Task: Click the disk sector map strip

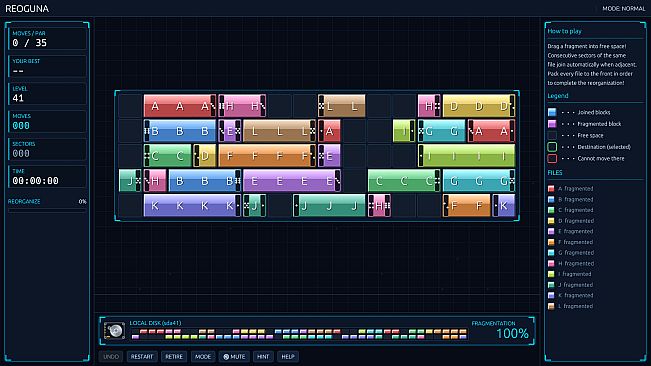Action: 299,334
